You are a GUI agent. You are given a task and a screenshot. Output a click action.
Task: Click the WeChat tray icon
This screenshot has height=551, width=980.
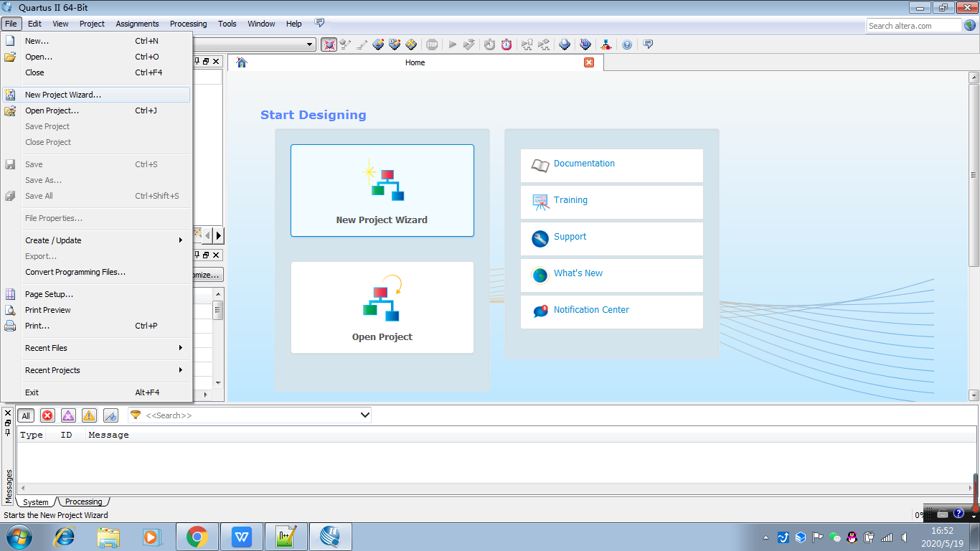point(835,537)
